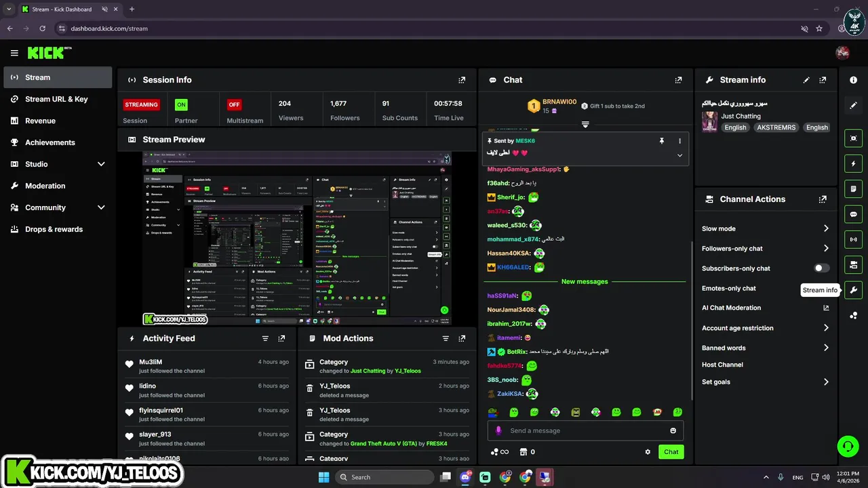Expand Slow mode options
The height and width of the screenshot is (488, 868).
tap(826, 228)
